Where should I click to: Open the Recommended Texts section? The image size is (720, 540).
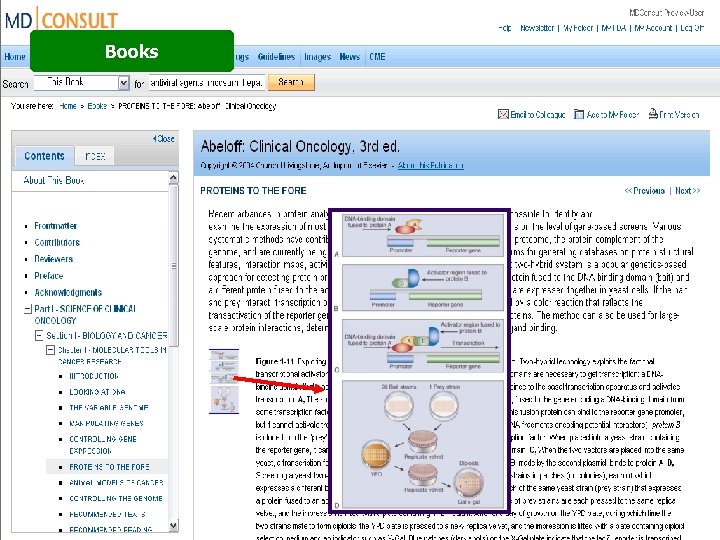[x=107, y=514]
